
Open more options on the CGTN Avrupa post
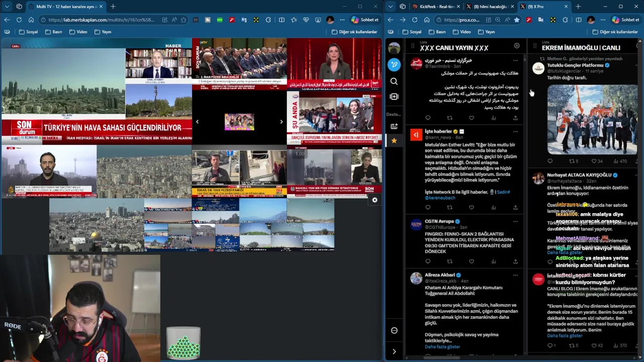coord(515,221)
